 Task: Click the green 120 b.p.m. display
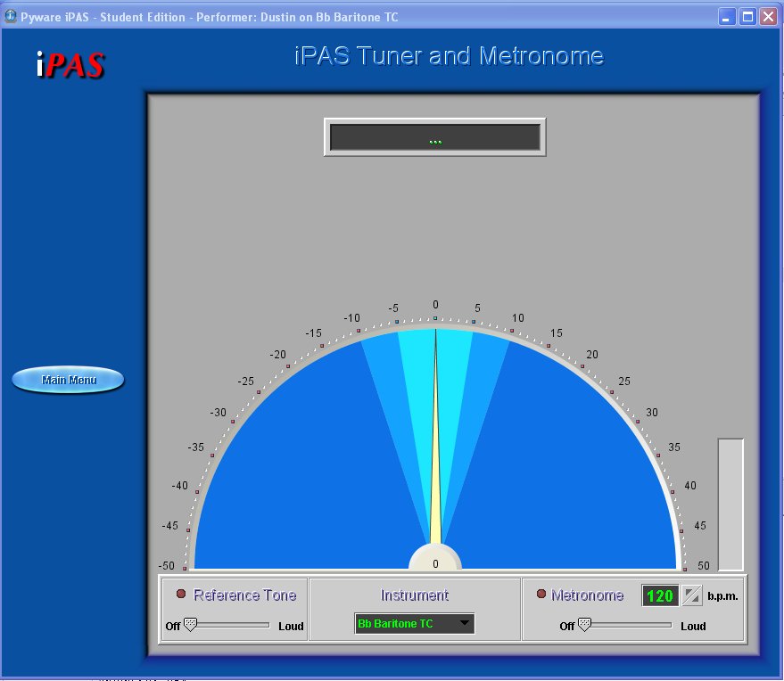(x=660, y=595)
